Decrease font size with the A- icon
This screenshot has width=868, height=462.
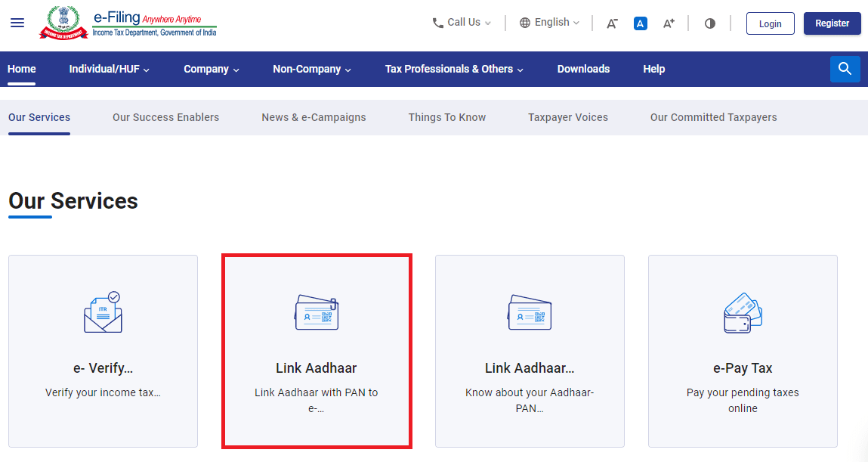[612, 23]
